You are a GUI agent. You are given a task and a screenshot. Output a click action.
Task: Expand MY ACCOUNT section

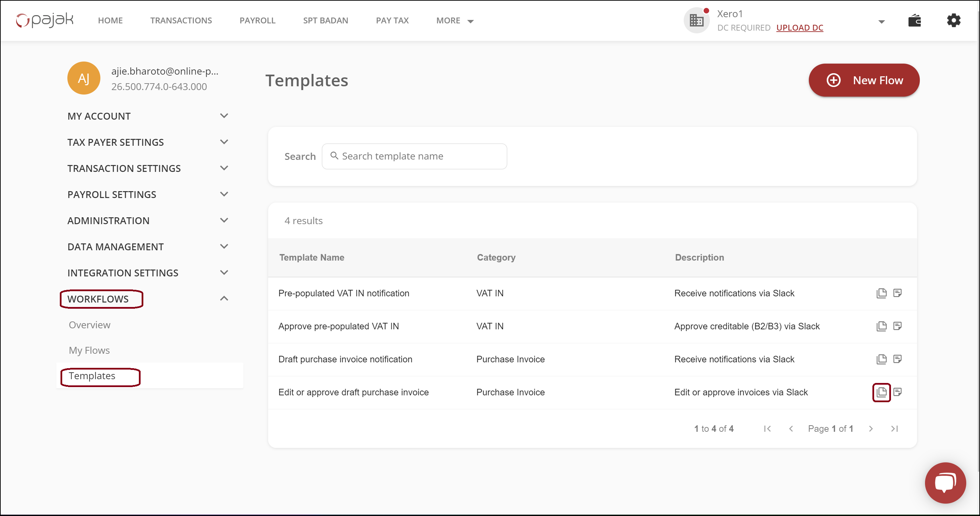tap(224, 116)
